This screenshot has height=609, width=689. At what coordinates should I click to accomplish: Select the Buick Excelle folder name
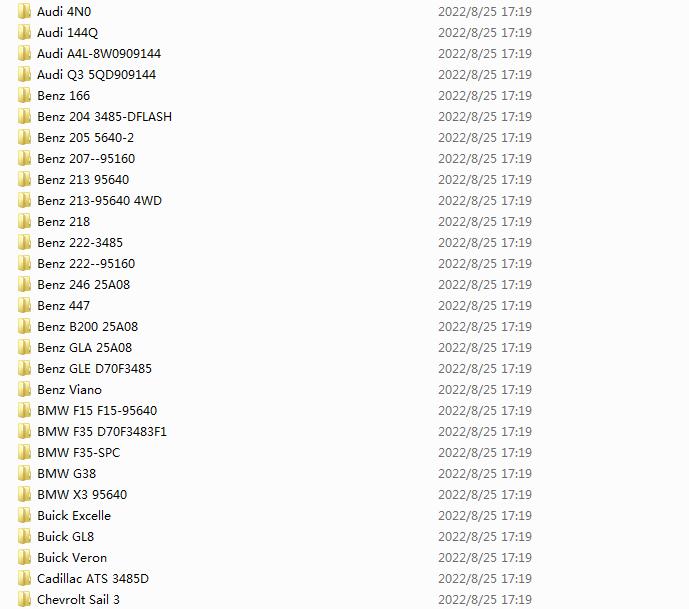[x=74, y=515]
